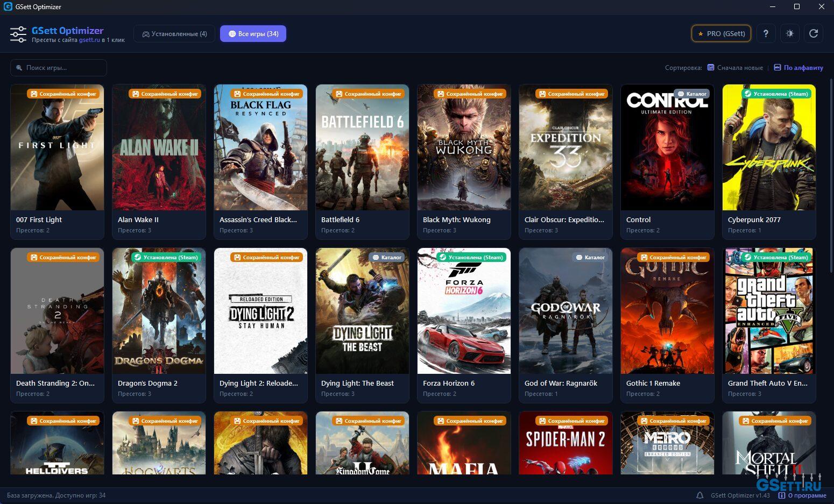
Task: Click Установлена (Steam) badge on Forza Horizon 6
Action: point(471,257)
